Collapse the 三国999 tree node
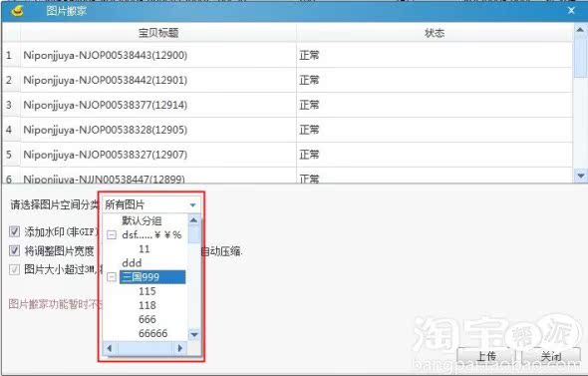 point(112,277)
